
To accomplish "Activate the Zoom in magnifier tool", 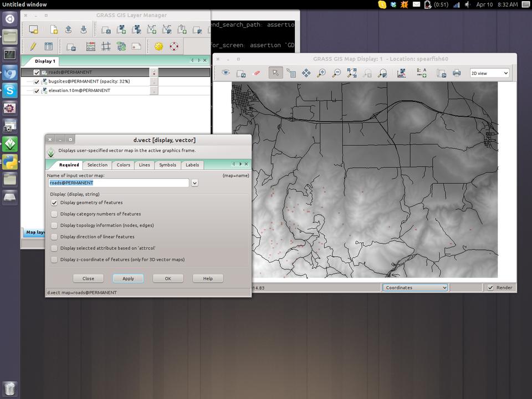I will click(321, 73).
